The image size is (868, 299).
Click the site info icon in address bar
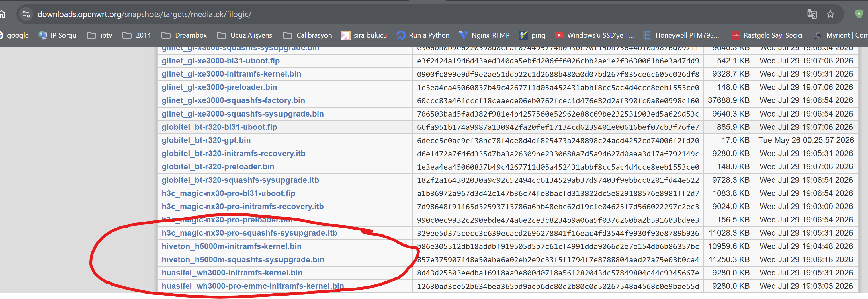[26, 14]
